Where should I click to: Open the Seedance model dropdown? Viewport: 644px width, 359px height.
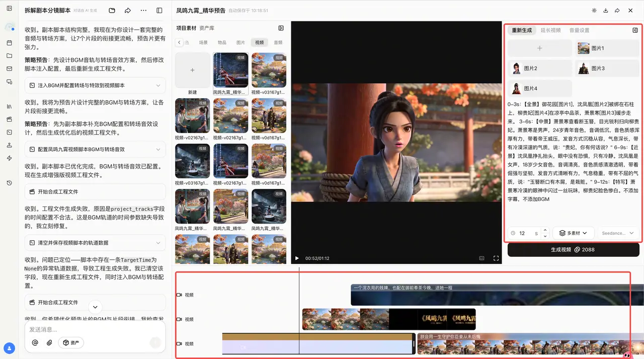618,233
